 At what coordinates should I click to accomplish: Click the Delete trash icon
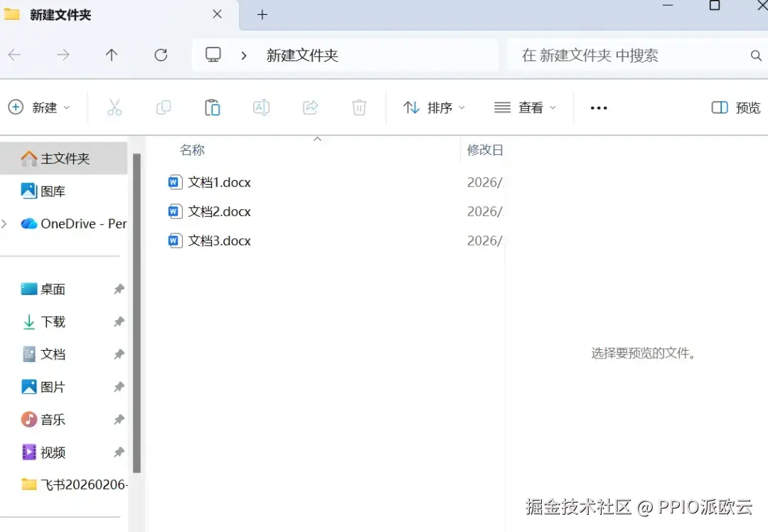tap(359, 107)
